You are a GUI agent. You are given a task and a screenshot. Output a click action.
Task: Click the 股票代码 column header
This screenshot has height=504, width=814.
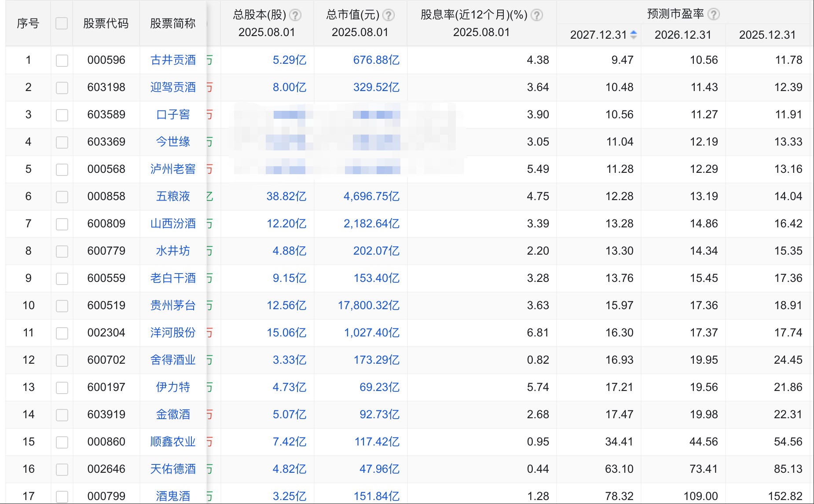[106, 23]
